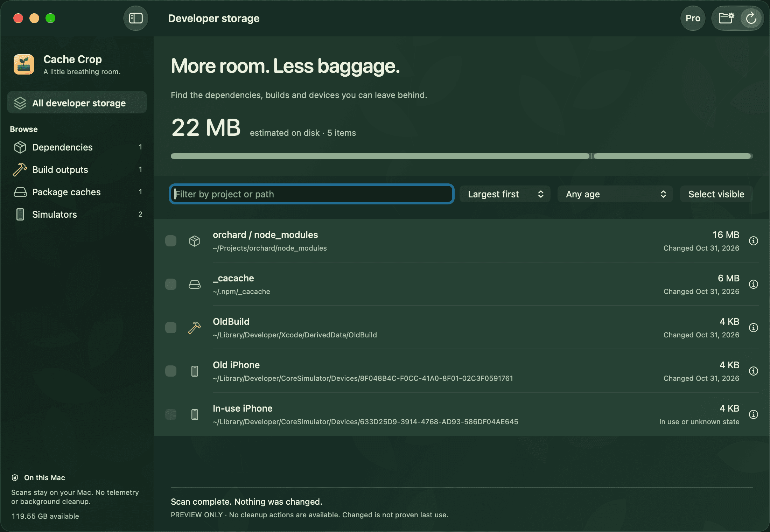Click the 22 MB total size
The image size is (770, 532).
[x=206, y=127]
